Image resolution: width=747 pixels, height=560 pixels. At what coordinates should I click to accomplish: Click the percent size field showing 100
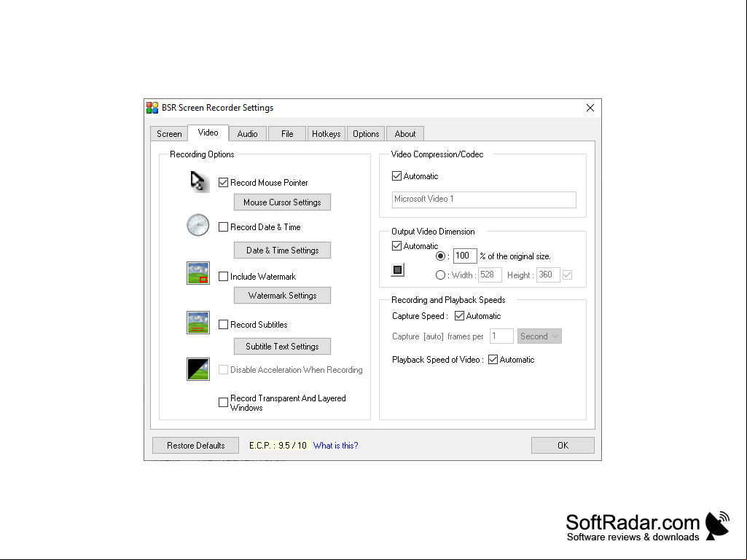click(464, 256)
